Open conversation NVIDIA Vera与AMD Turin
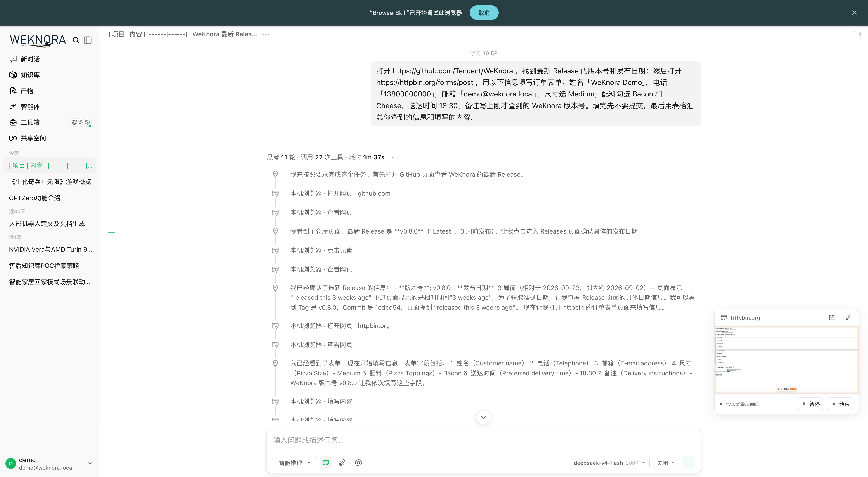868x477 pixels. [x=50, y=249]
